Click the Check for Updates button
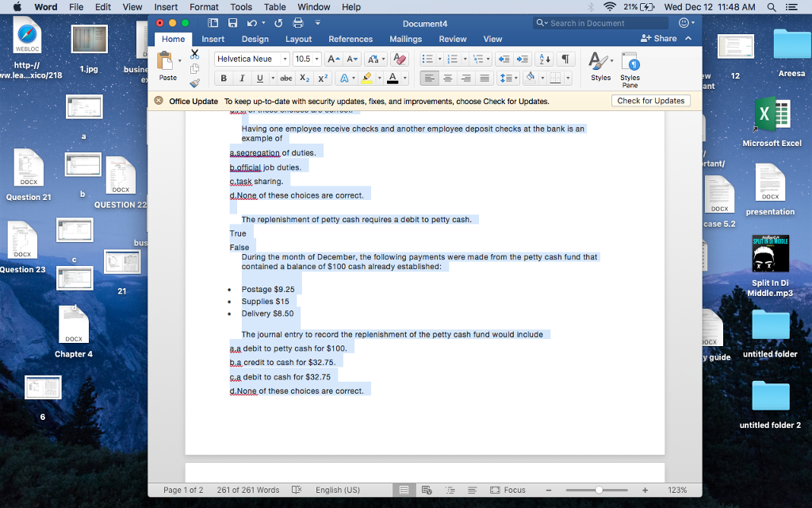 [x=653, y=100]
